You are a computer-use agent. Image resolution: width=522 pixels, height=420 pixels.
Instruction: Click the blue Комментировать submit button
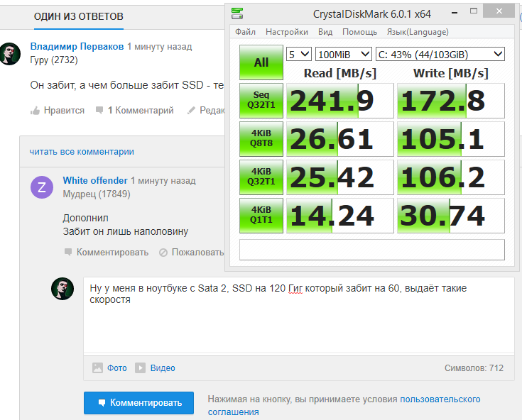point(138,403)
